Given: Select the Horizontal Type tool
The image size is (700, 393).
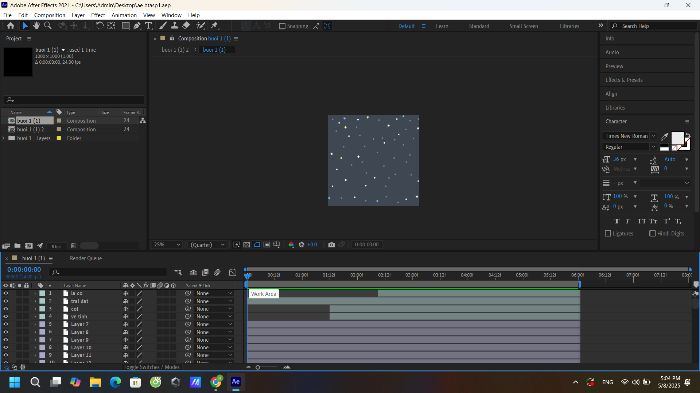Looking at the screenshot, I should (149, 26).
